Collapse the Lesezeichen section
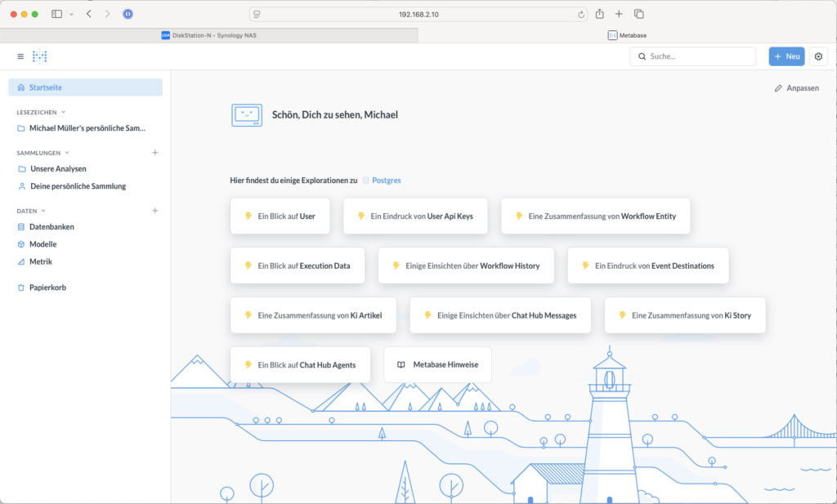837x504 pixels. pyautogui.click(x=63, y=112)
